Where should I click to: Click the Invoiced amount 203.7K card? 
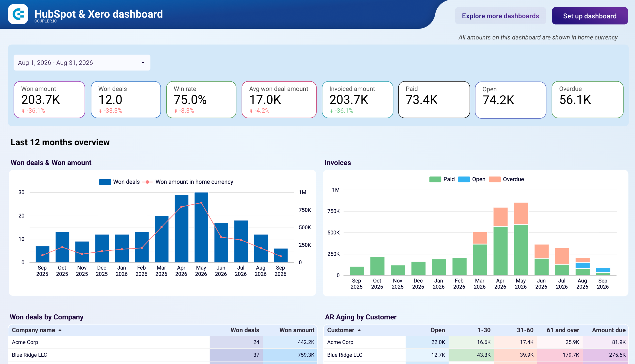[357, 99]
